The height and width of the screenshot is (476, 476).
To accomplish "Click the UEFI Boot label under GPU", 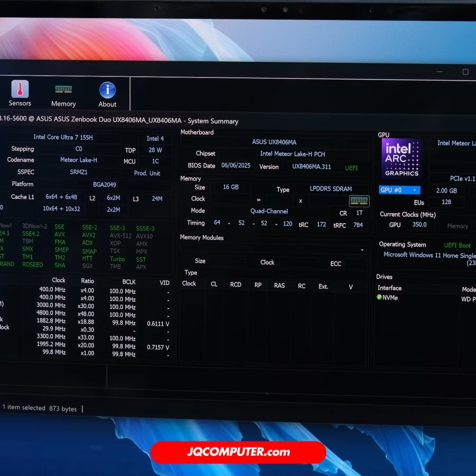I will tap(457, 245).
